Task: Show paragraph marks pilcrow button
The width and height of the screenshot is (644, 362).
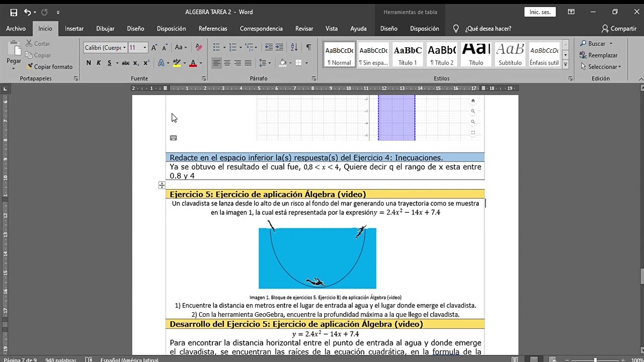Action: (x=308, y=47)
